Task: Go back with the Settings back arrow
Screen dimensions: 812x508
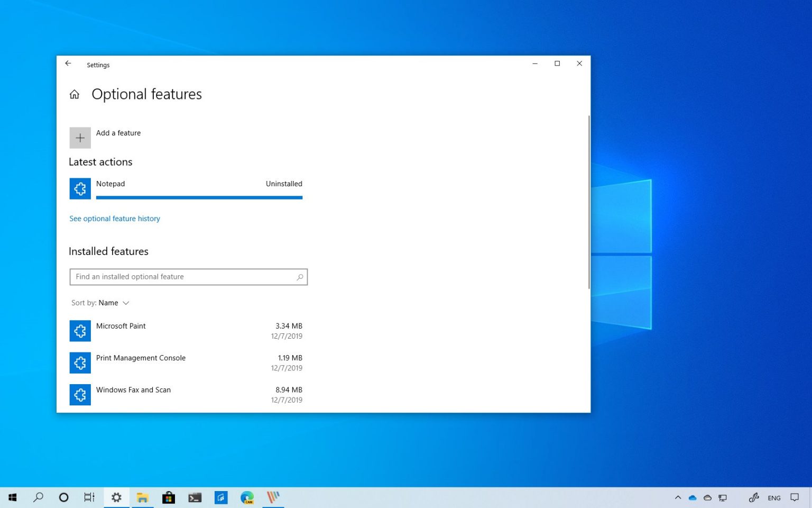Action: click(x=68, y=63)
